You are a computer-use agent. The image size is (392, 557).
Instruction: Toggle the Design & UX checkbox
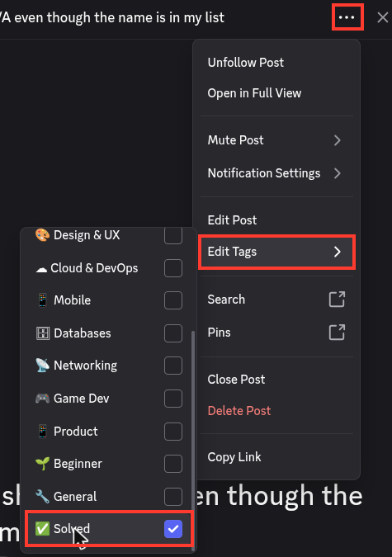[173, 235]
